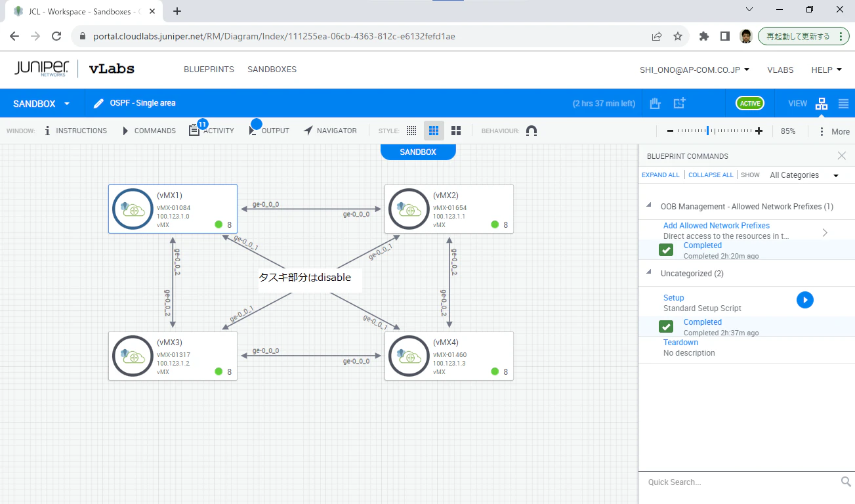Click COLLAPSE ALL in the commands panel
855x504 pixels.
[x=711, y=175]
